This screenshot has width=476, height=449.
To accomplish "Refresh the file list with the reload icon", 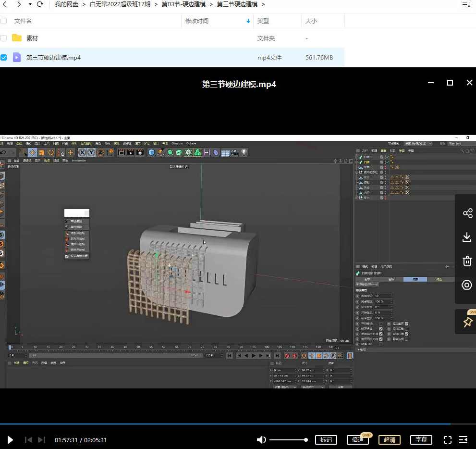I will [40, 4].
